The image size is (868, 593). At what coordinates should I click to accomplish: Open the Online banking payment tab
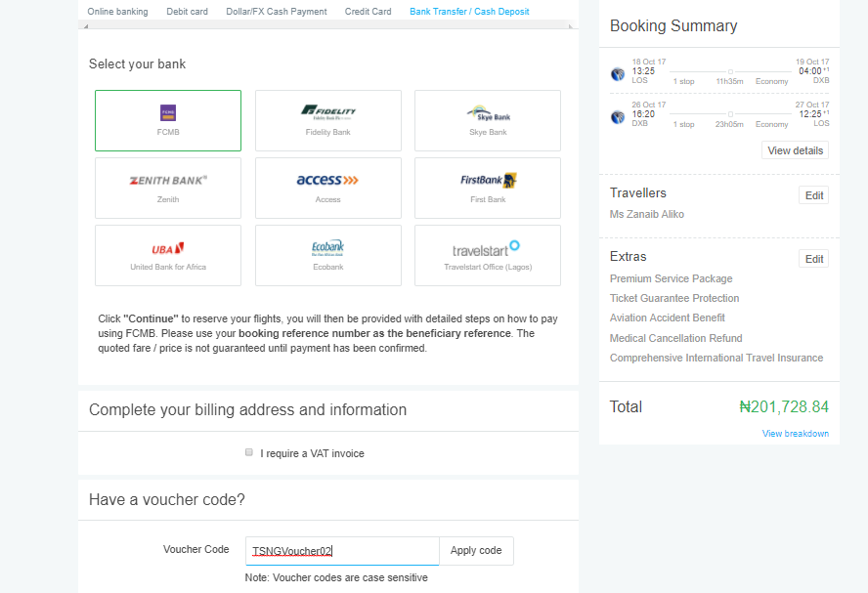pyautogui.click(x=118, y=11)
